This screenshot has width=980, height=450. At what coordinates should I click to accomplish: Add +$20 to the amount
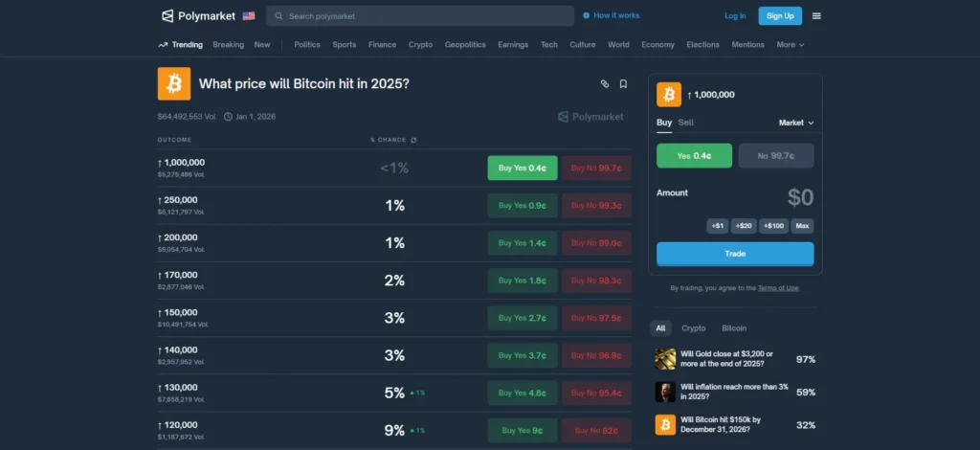tap(744, 226)
